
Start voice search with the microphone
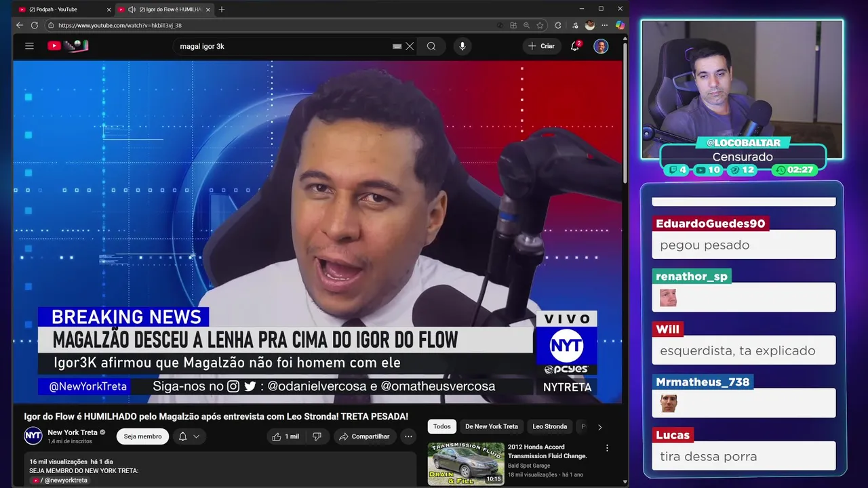[462, 46]
